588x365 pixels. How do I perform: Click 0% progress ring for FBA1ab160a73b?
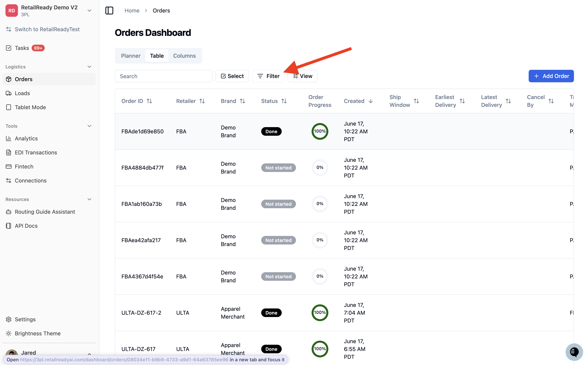coord(320,204)
